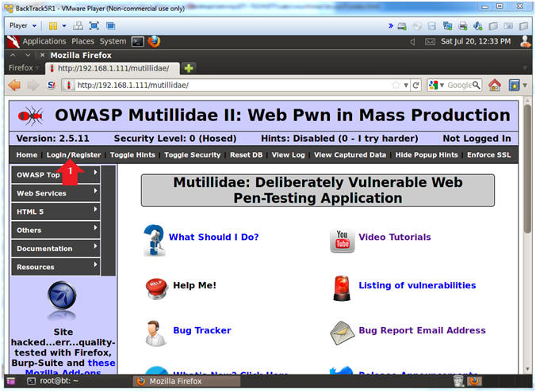The image size is (536, 392).
Task: Click Reset DB
Action: tap(246, 154)
